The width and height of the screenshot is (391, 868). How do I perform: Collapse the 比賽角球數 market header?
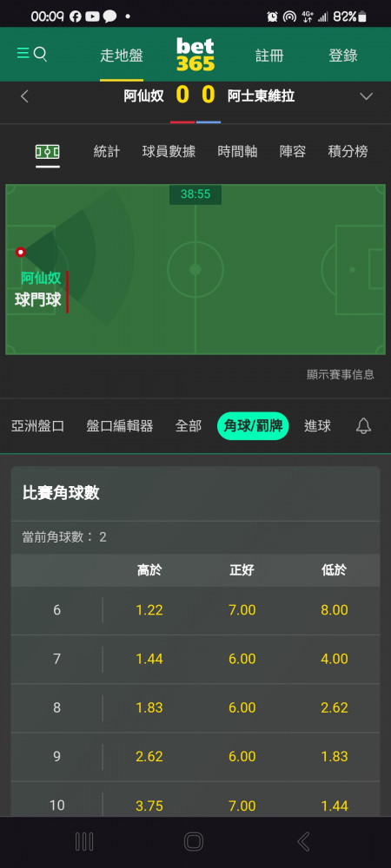coord(195,493)
